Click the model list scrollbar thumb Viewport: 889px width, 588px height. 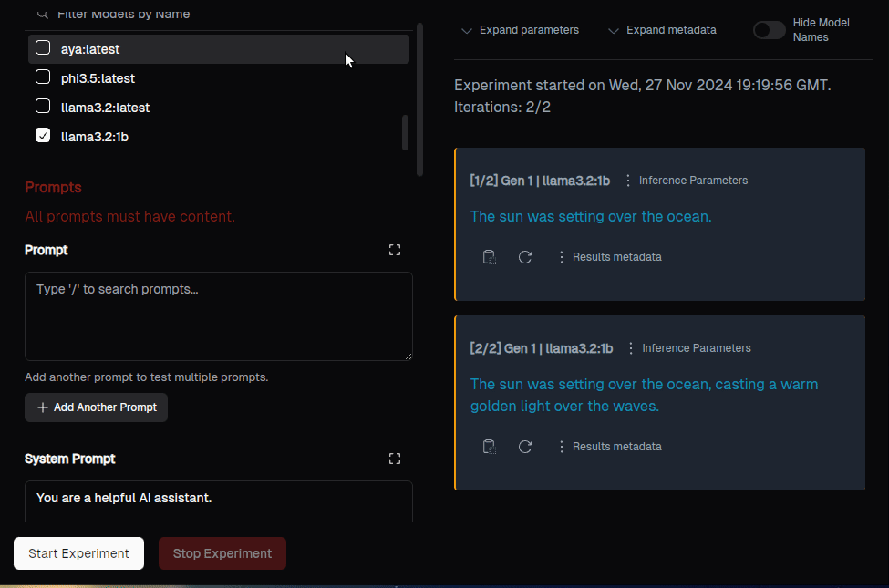tap(405, 133)
